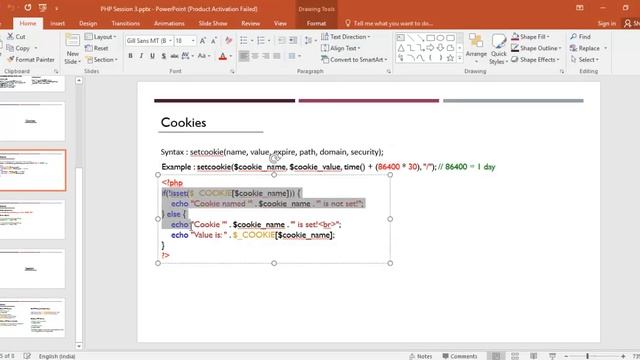Click Convert to SmartArt button
Viewport: 640px width, 360px height.
[x=354, y=60]
